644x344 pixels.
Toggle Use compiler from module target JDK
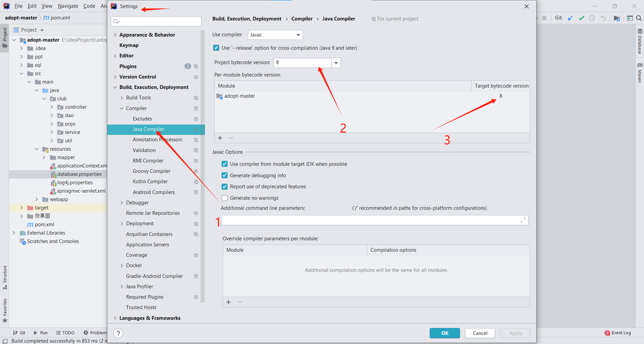click(225, 164)
